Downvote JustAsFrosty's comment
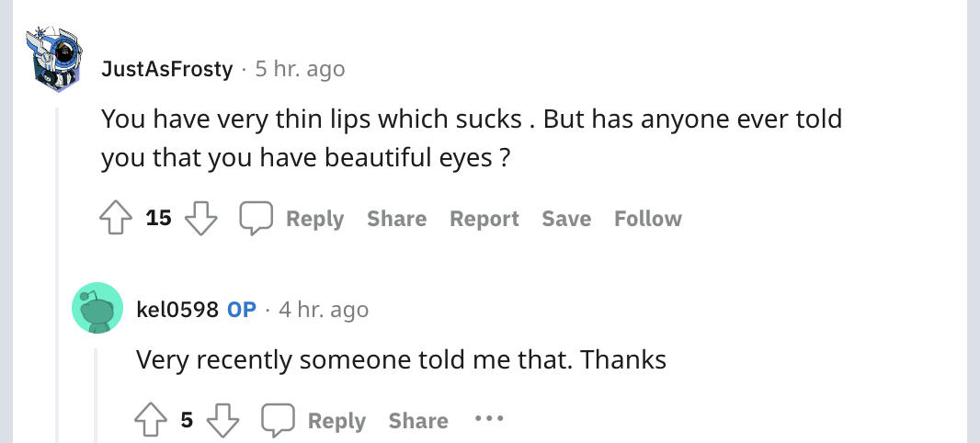The width and height of the screenshot is (980, 443). point(201,218)
